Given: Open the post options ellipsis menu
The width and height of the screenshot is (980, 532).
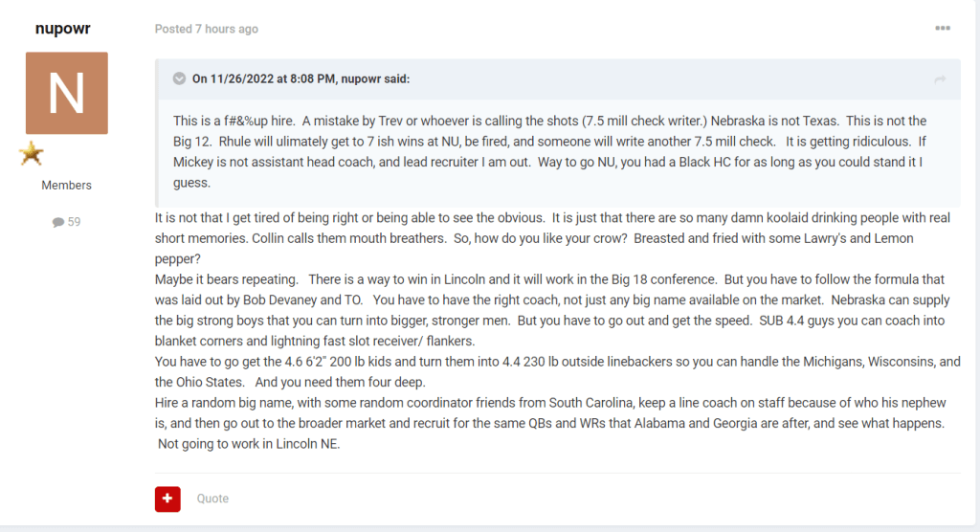Looking at the screenshot, I should pos(943,29).
